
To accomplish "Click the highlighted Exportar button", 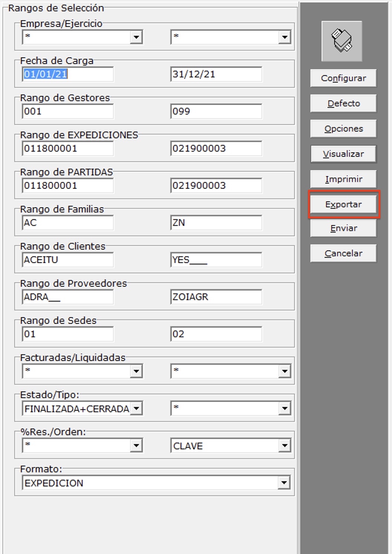I will click(x=343, y=204).
